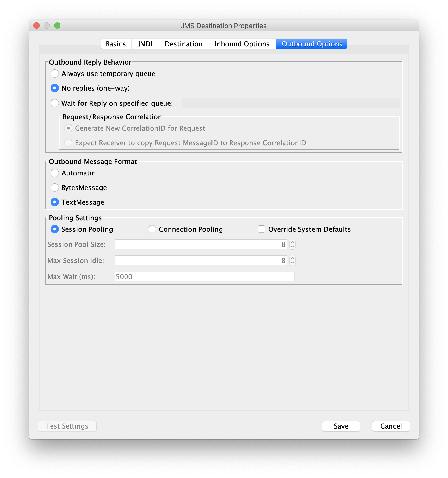This screenshot has height=478, width=448.
Task: Click the specified reply queue text field
Action: point(291,103)
